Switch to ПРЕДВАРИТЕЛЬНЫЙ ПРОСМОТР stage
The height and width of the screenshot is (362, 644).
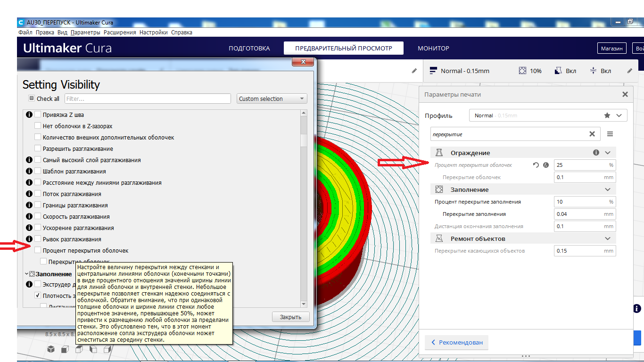click(344, 48)
